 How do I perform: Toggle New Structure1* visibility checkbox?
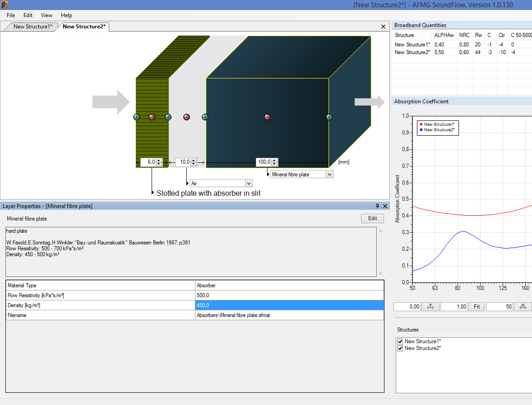[400, 341]
